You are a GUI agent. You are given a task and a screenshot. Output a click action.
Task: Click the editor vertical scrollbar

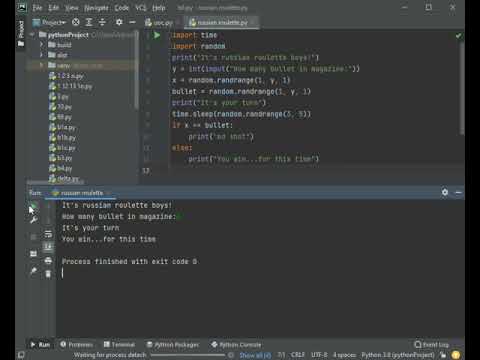click(462, 88)
